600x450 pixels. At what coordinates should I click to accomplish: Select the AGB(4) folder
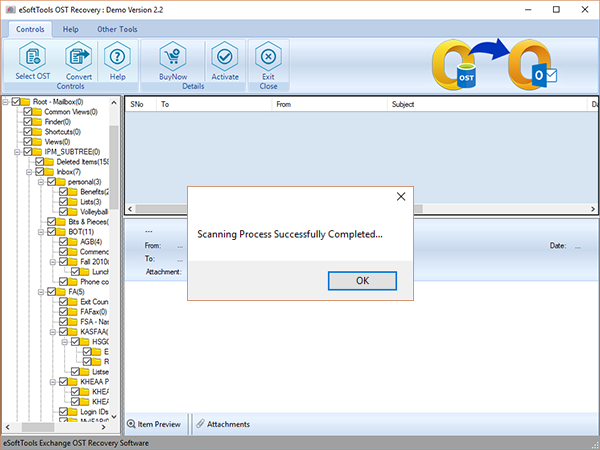(91, 242)
